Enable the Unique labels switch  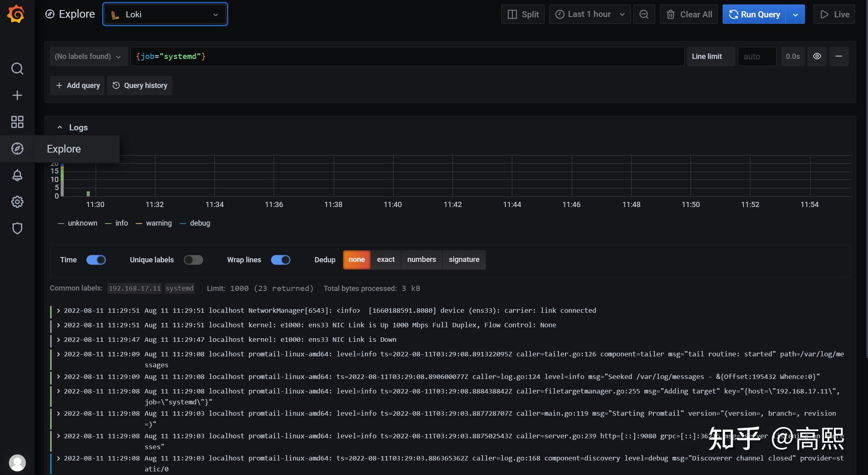click(x=193, y=260)
